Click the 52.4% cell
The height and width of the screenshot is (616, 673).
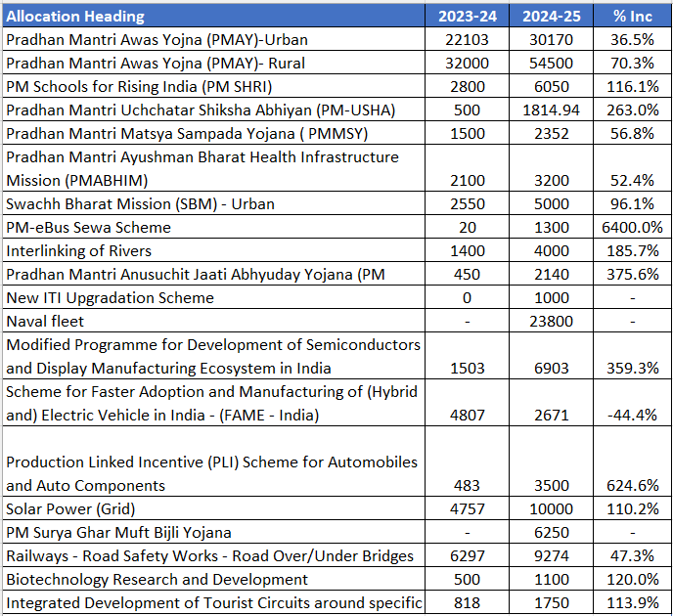(632, 168)
